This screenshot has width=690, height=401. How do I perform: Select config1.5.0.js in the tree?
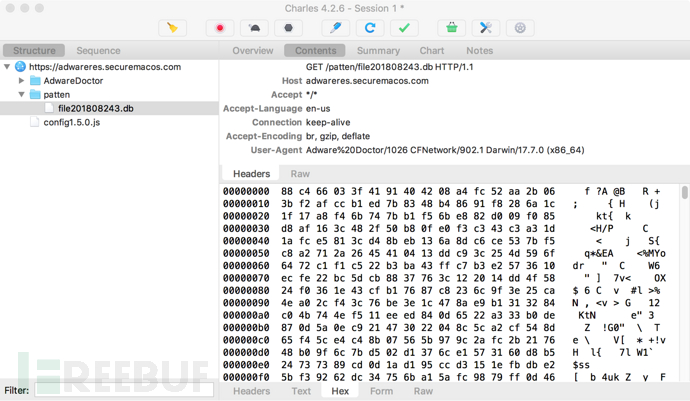click(72, 122)
